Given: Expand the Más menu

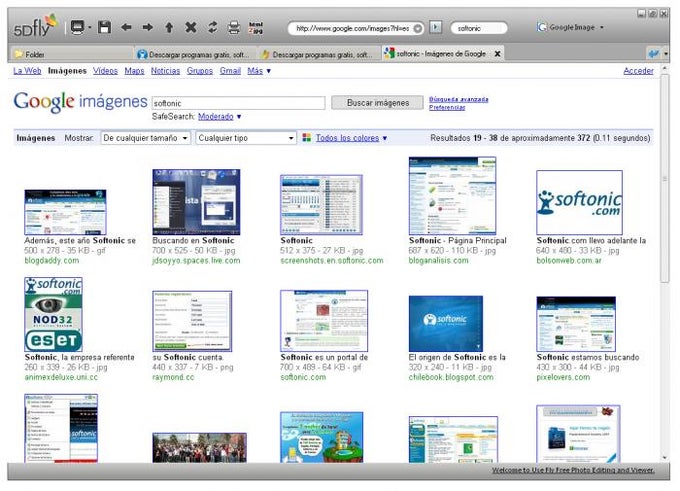Looking at the screenshot, I should (259, 71).
